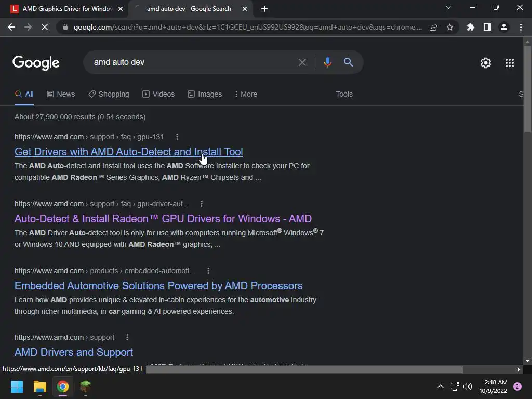
Task: Open options for gpu-131 result
Action: coord(177,137)
